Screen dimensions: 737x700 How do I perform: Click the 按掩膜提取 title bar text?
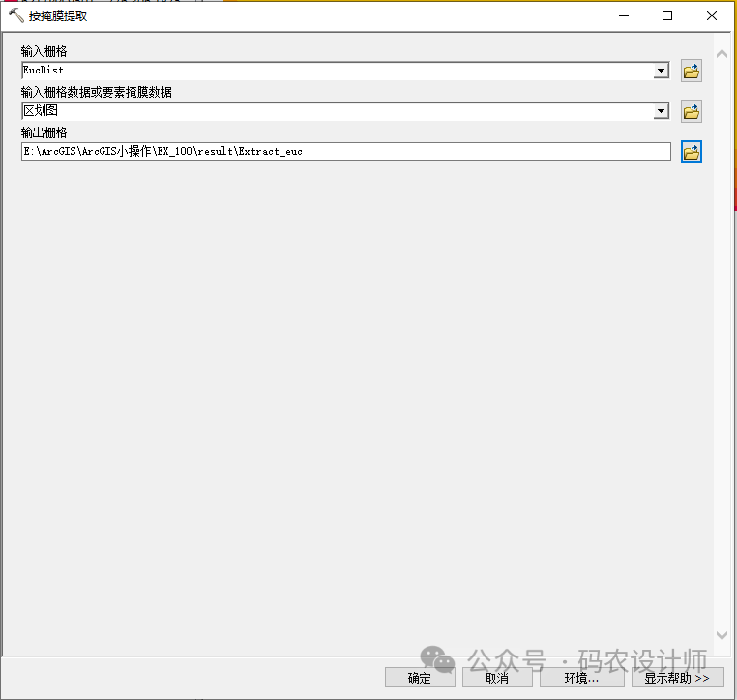58,15
